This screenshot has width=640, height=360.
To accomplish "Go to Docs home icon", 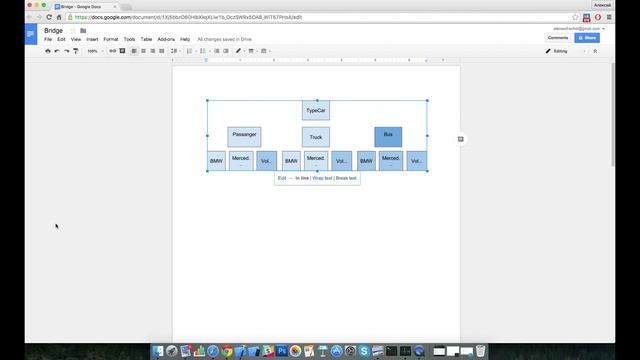I will click(31, 34).
